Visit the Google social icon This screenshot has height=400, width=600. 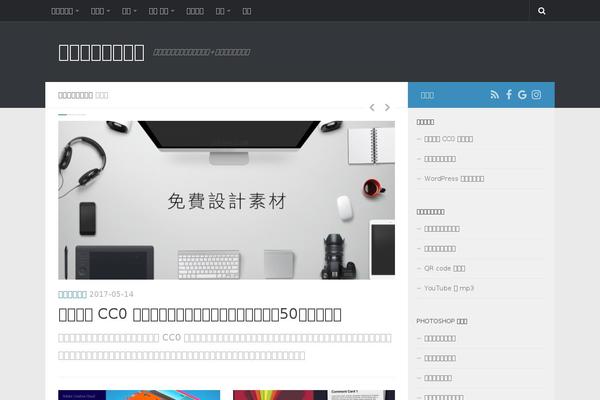point(522,95)
